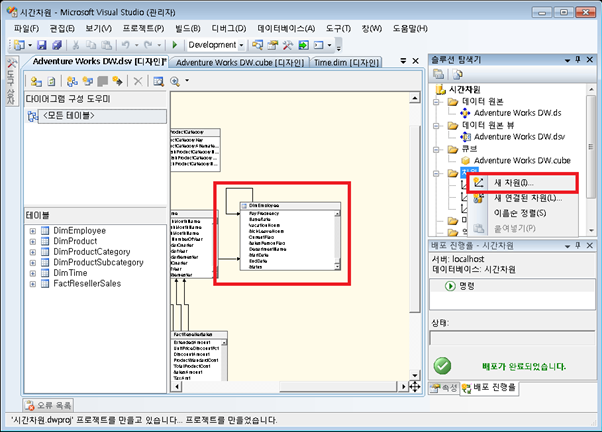Screen dimensions: 602x432
Task: Click the Show All Files icon in Solution Explorer
Action: tap(457, 74)
